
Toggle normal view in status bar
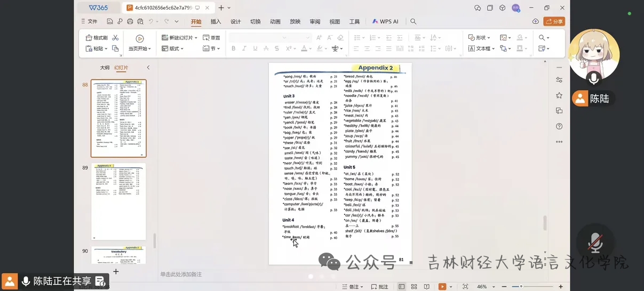(x=401, y=287)
